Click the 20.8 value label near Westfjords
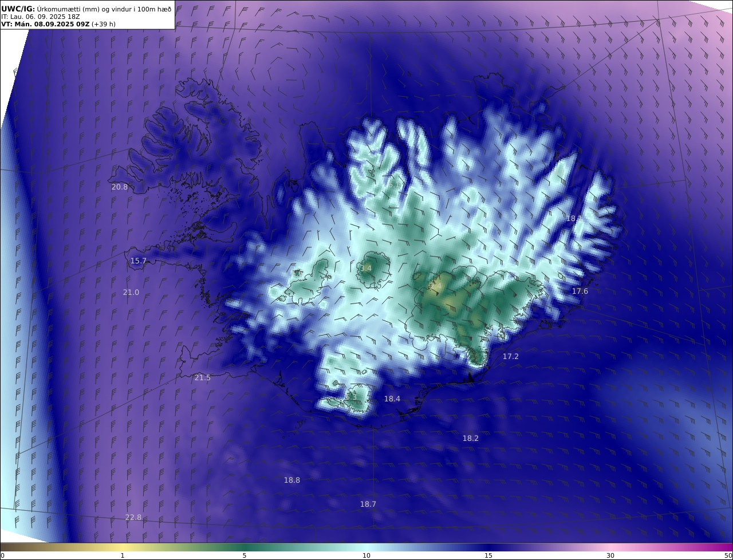Screen dimensions: 733x560 [120, 187]
